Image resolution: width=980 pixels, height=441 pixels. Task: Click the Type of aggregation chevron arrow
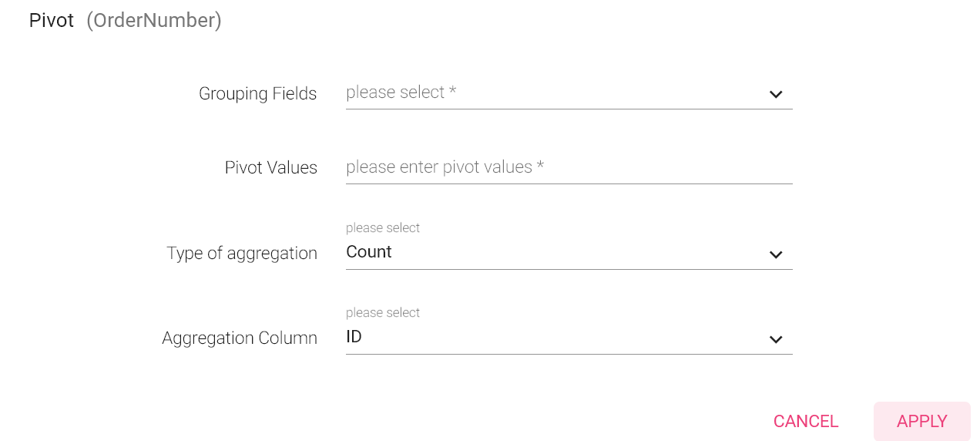pos(776,254)
